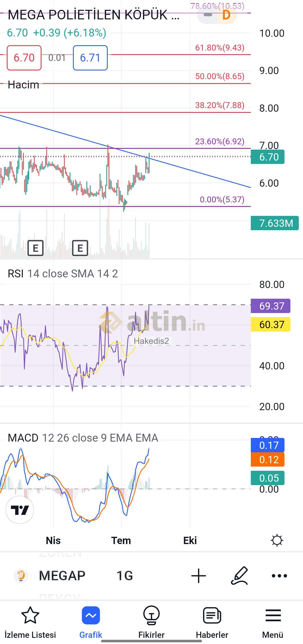The height and width of the screenshot is (644, 303).
Task: Open the 1G timeframe selector
Action: 125,576
